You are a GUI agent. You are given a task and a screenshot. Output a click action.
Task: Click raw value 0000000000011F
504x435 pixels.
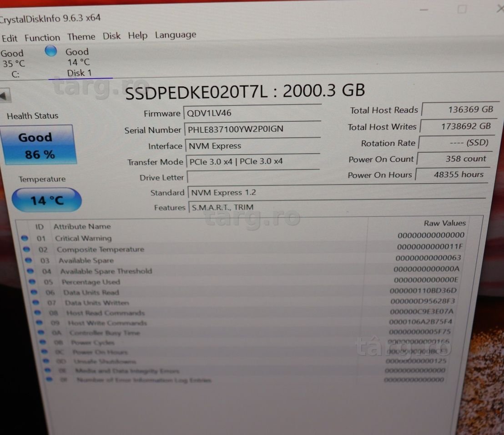430,247
